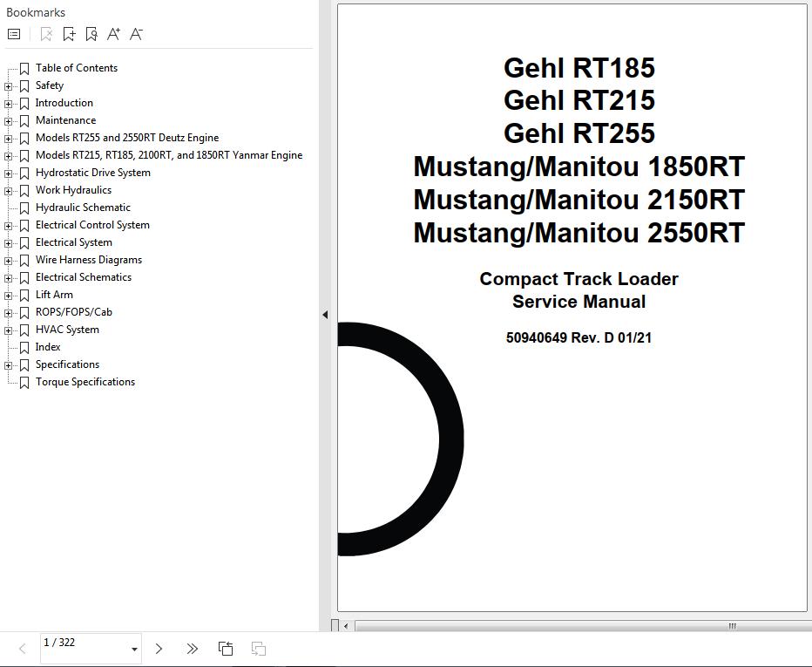Viewport: 812px width, 667px height.
Task: View the Electrical Schematics bookmark
Action: click(x=84, y=277)
